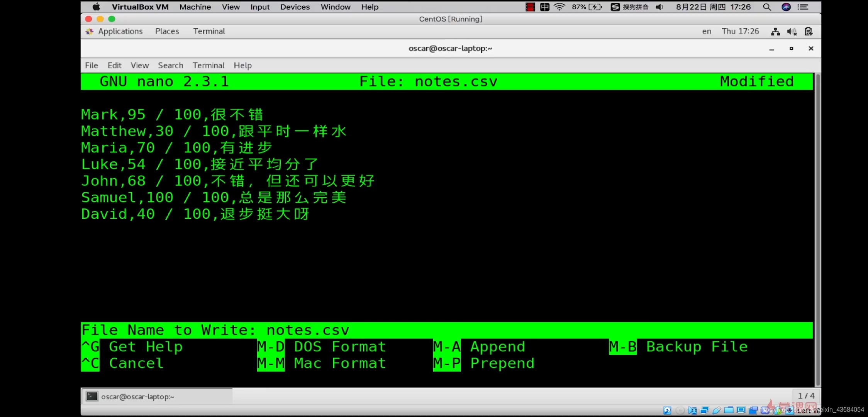868x417 pixels.
Task: Click Cancel button to abort save
Action: (x=136, y=363)
